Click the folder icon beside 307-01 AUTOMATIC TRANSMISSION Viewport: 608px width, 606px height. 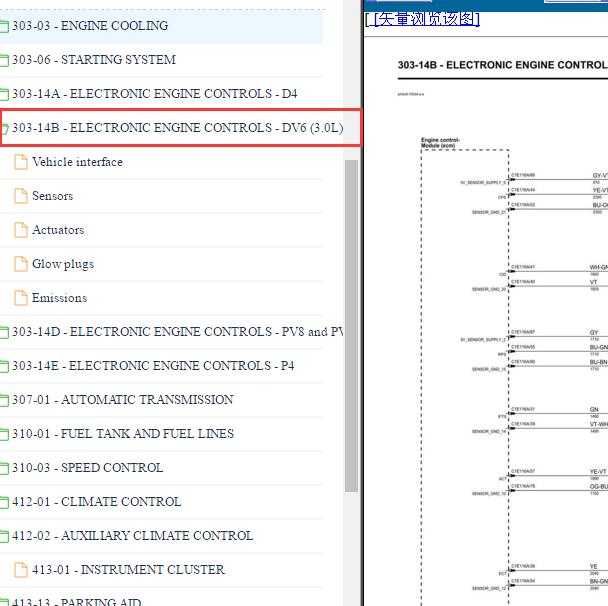coord(4,401)
